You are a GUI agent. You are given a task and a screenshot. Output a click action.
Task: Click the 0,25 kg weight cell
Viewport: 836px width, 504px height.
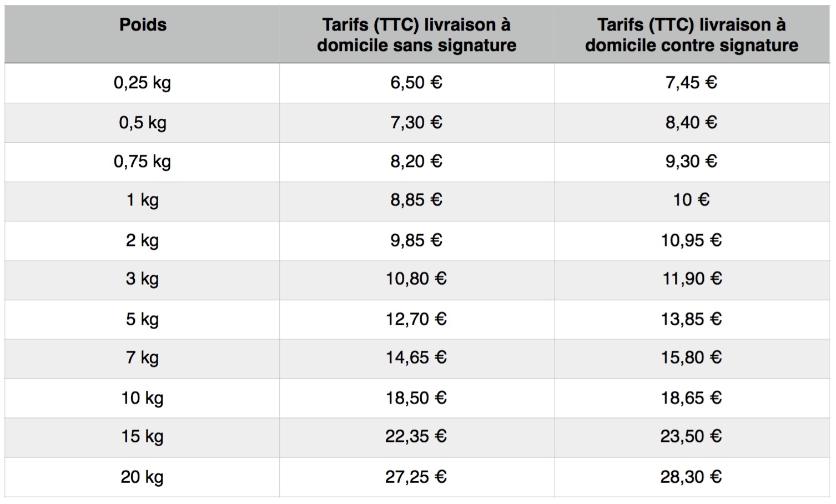coord(142,83)
